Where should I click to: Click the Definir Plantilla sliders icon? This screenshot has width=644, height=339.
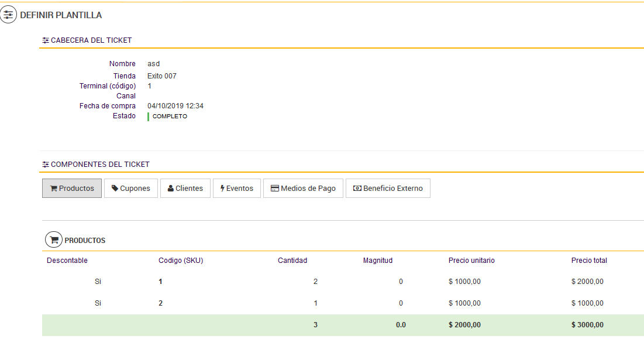(8, 15)
